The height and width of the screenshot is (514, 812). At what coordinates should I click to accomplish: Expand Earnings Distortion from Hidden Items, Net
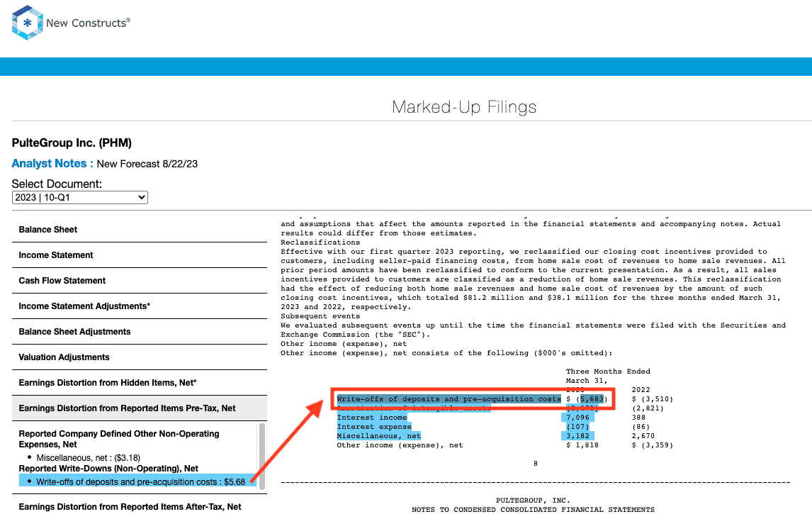(140, 383)
